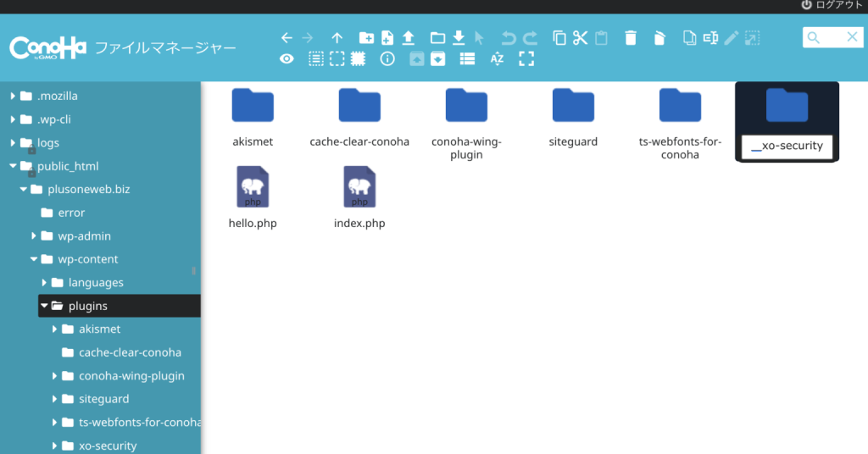Image resolution: width=868 pixels, height=454 pixels.
Task: Open the get info icon
Action: [387, 59]
